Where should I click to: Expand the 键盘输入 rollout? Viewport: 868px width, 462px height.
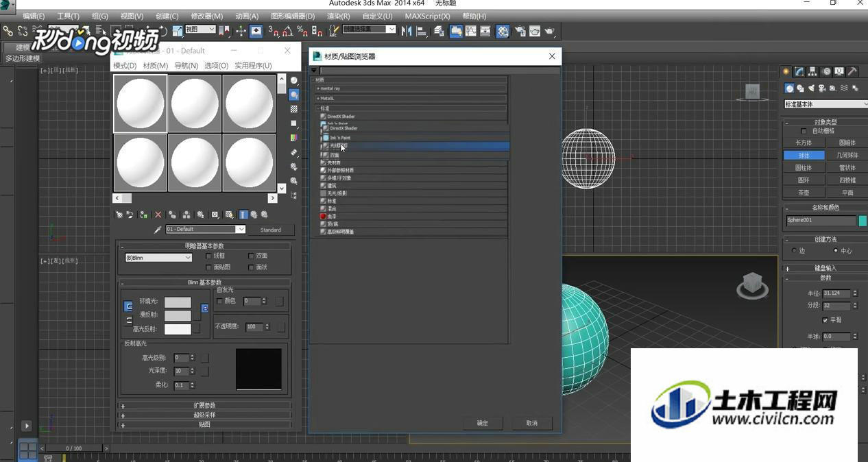click(825, 268)
